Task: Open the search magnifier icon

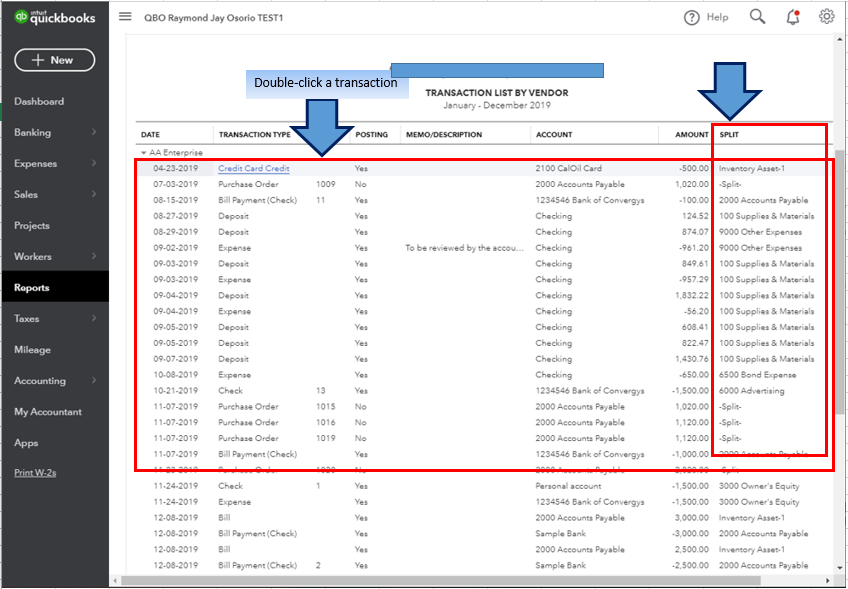Action: (x=757, y=17)
